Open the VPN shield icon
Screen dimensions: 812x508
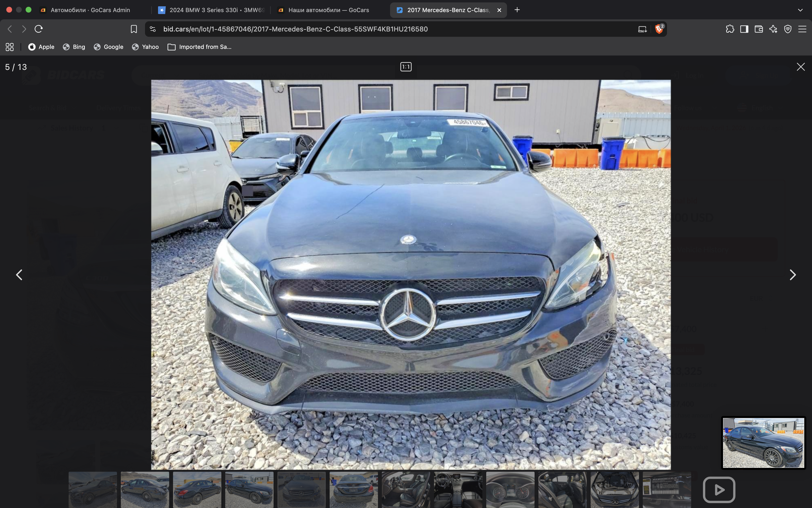788,29
